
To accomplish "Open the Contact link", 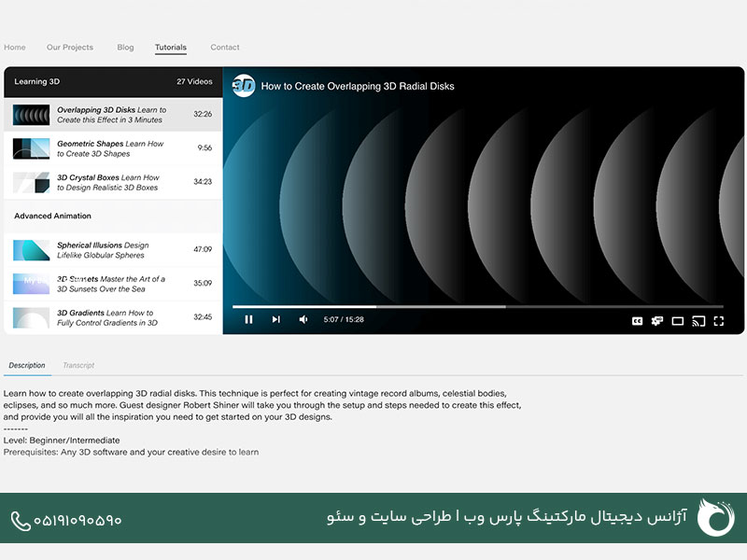I will coord(225,48).
